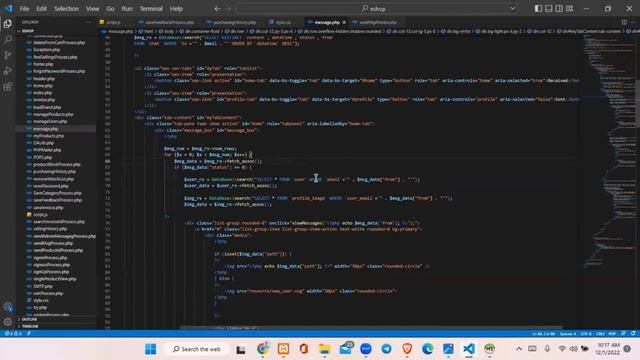Open PHPMailer.php in explorer

point(47,150)
